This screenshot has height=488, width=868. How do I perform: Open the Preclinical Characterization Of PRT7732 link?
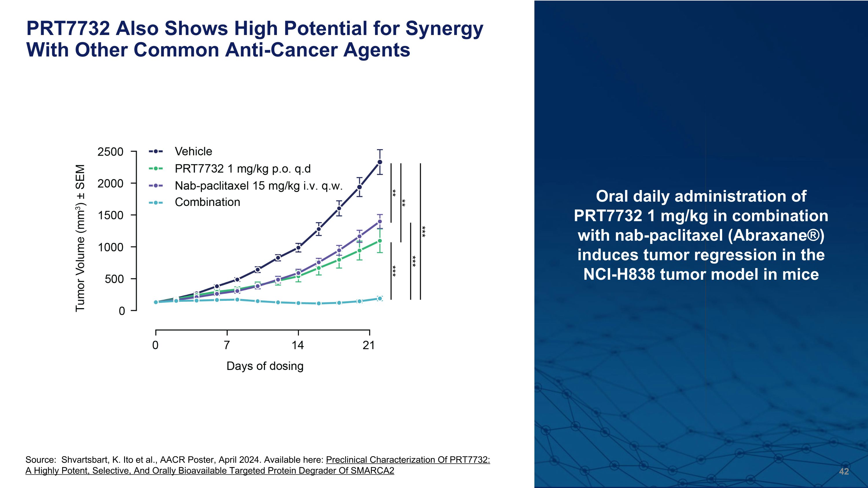point(408,460)
